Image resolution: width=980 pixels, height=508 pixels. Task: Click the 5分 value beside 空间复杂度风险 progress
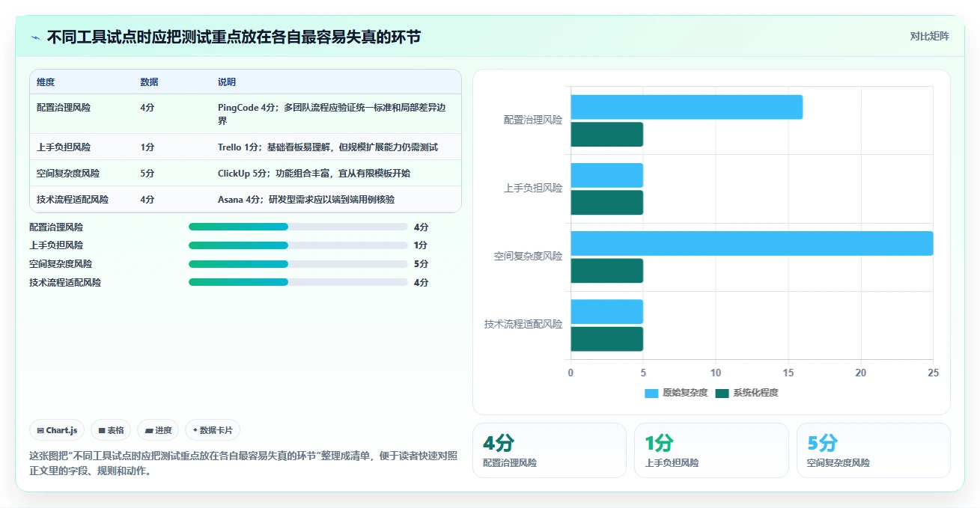pos(421,264)
